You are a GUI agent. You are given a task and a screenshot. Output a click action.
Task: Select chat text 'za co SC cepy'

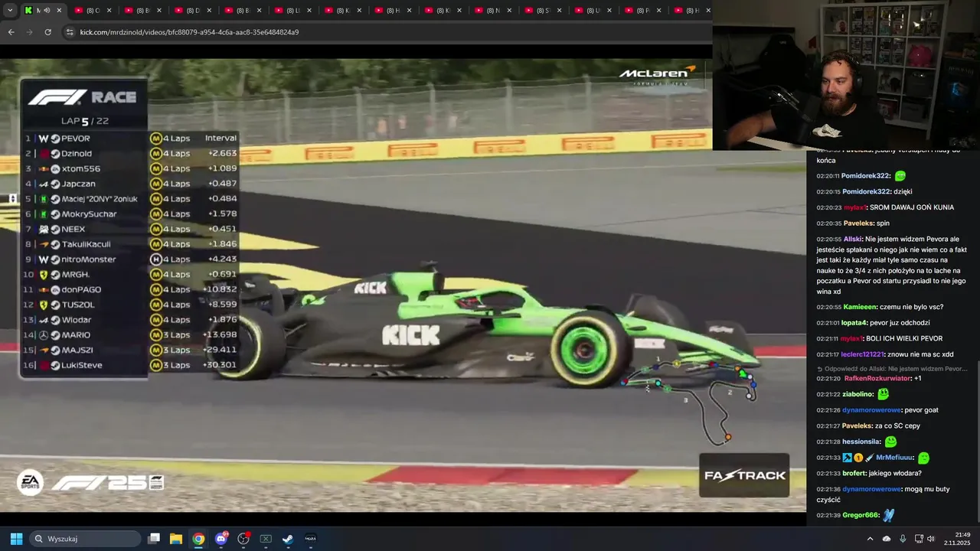pos(899,425)
